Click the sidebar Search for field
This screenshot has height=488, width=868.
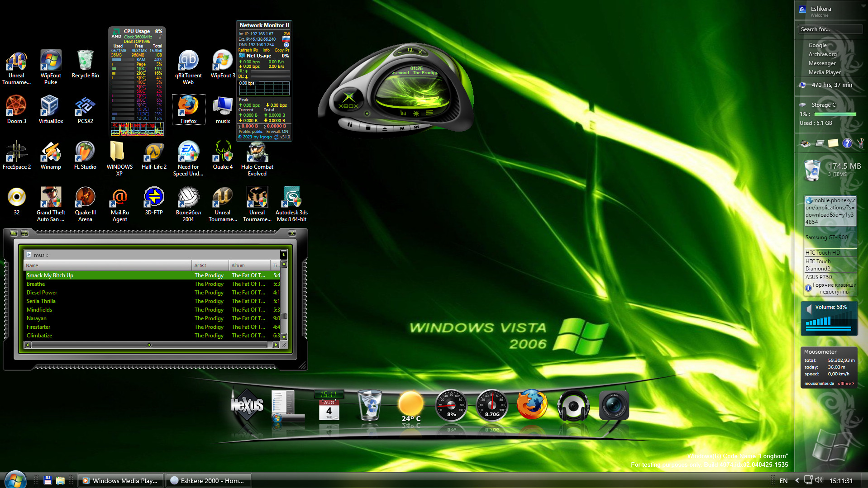click(x=830, y=29)
